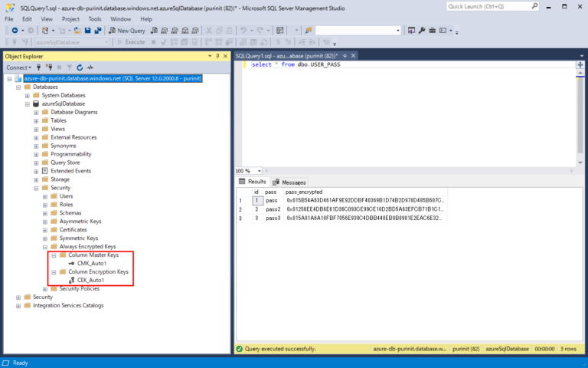Click the Activity Monitor toolbar icon
Screen dimensions: 588x368
279,31
